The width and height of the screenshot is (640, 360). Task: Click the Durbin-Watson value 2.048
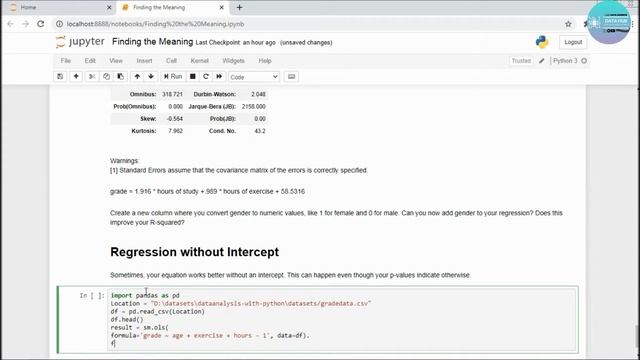[x=258, y=94]
